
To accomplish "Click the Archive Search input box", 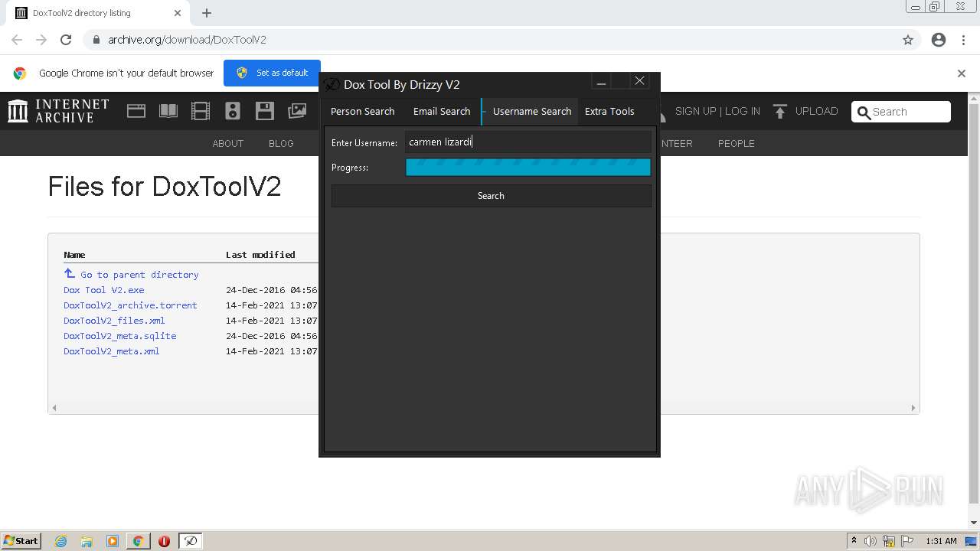I will pyautogui.click(x=901, y=112).
